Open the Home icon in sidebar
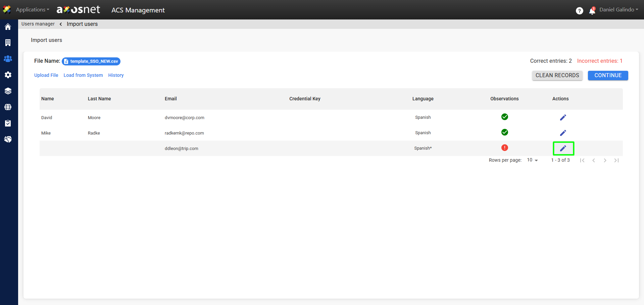The width and height of the screenshot is (644, 305). coord(8,27)
